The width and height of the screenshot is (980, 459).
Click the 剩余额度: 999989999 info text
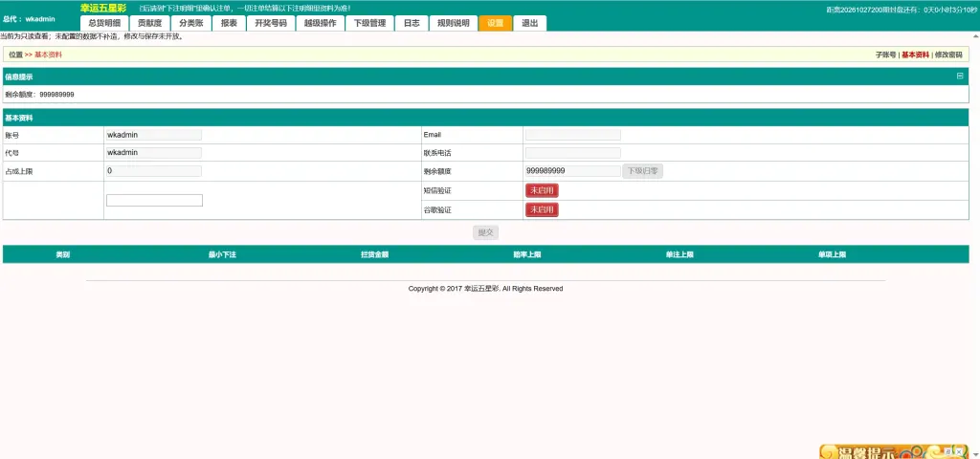pyautogui.click(x=39, y=95)
